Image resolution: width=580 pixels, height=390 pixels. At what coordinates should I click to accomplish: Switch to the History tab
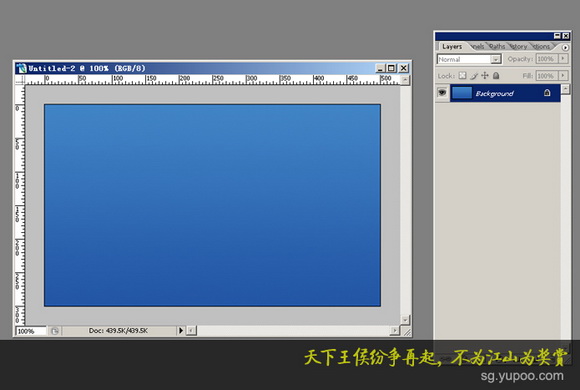(519, 47)
